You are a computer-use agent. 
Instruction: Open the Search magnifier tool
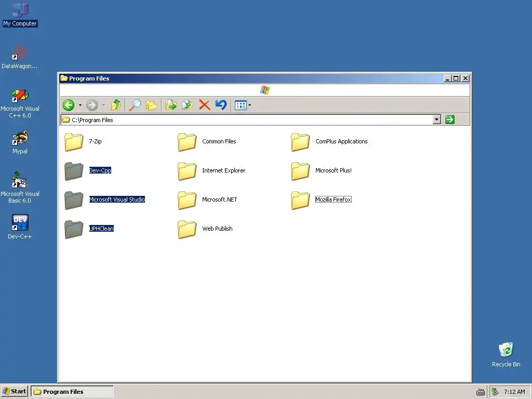(x=135, y=105)
